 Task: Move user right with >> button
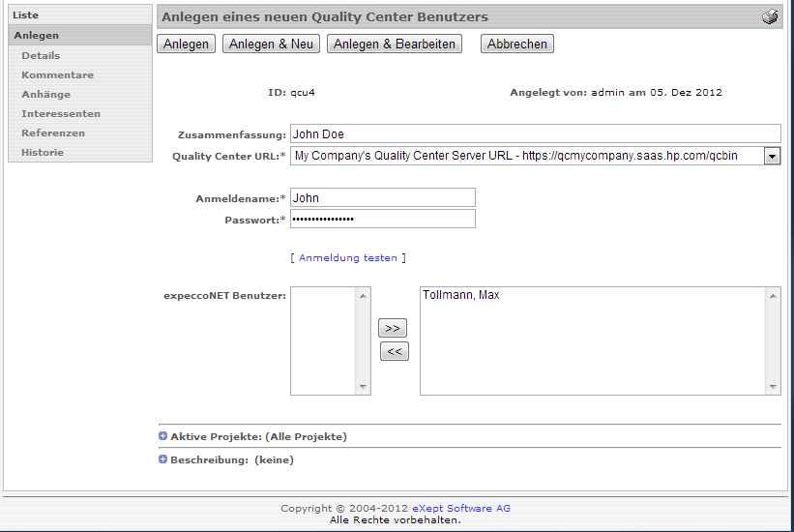[x=393, y=329]
